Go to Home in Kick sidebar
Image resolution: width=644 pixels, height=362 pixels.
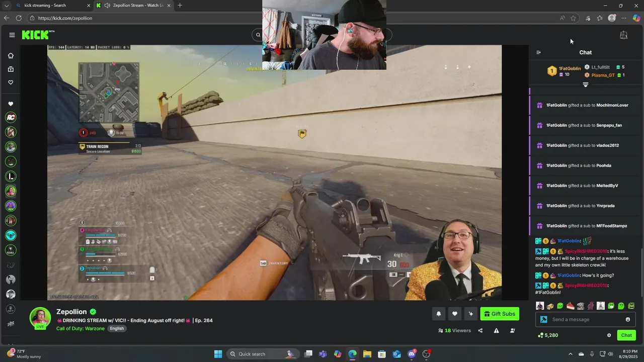click(11, 56)
